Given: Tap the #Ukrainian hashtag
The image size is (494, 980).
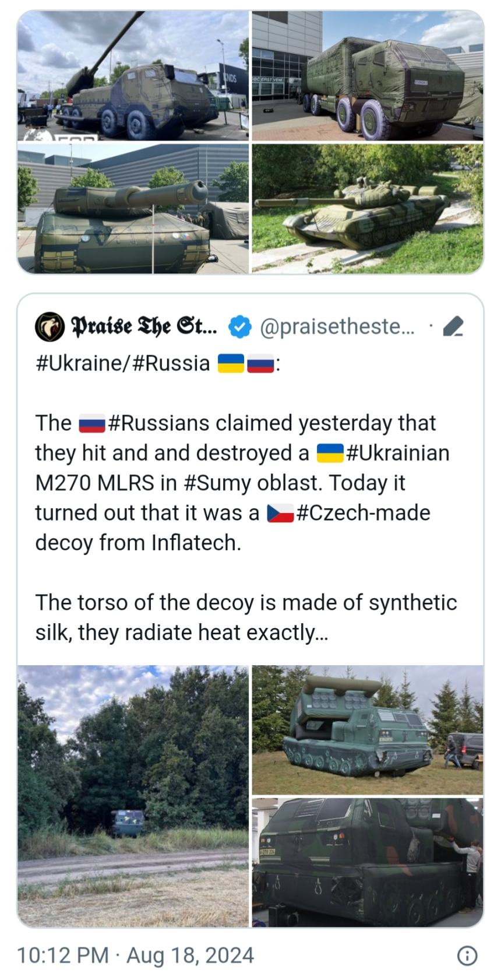Looking at the screenshot, I should pos(397,452).
